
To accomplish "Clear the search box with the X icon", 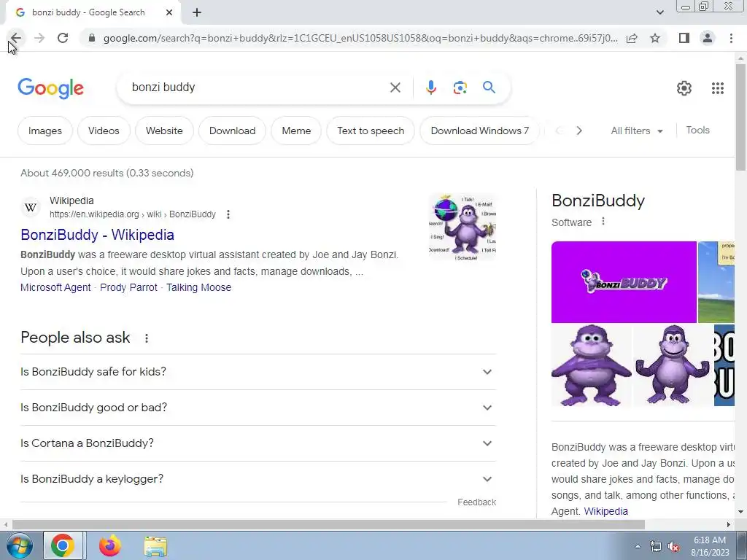I will pos(395,87).
